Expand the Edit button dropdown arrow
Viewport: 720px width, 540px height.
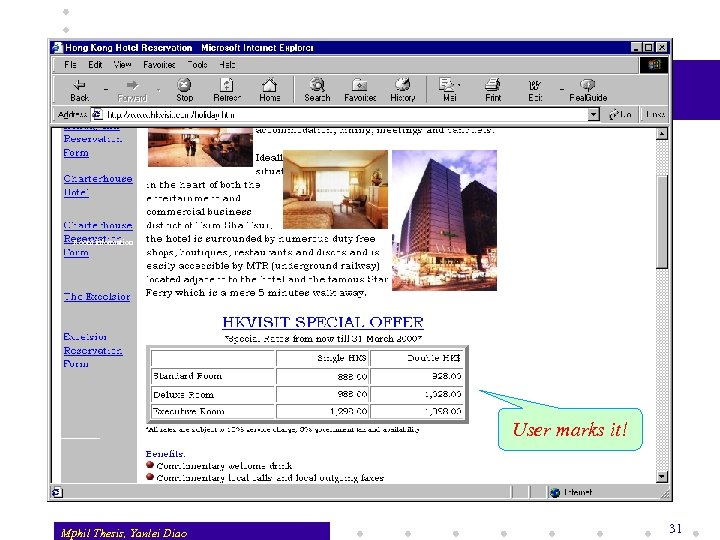[562, 90]
